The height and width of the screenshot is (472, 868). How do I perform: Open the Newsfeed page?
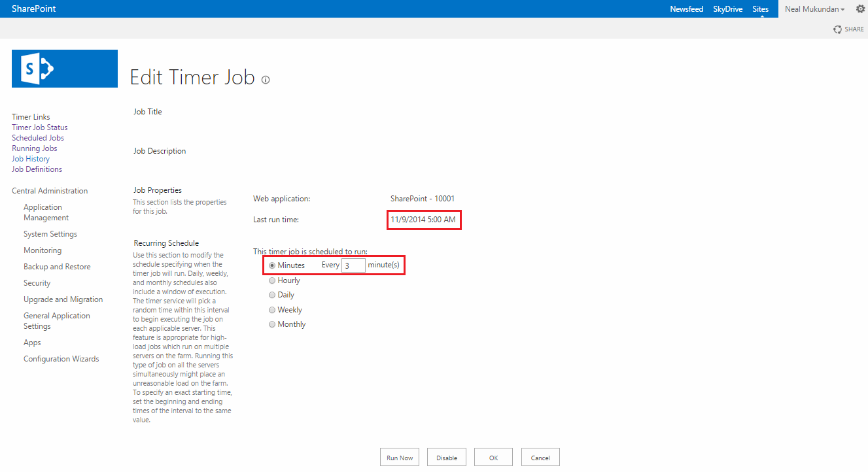coord(686,8)
